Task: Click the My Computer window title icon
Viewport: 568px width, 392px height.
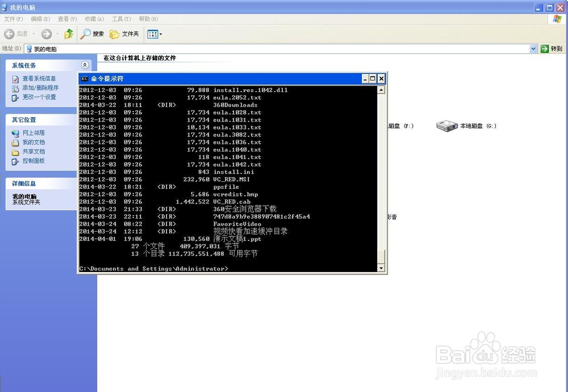Action: [x=5, y=7]
